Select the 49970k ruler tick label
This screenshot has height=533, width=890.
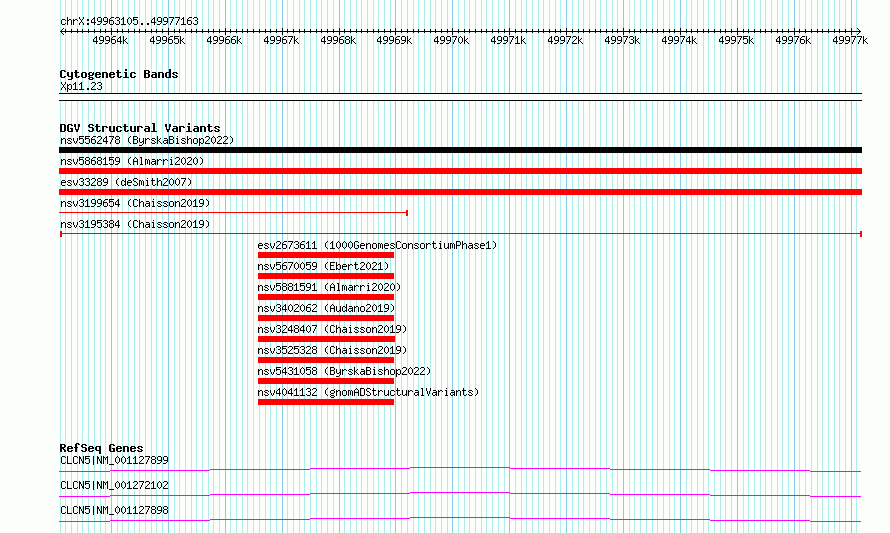[451, 40]
